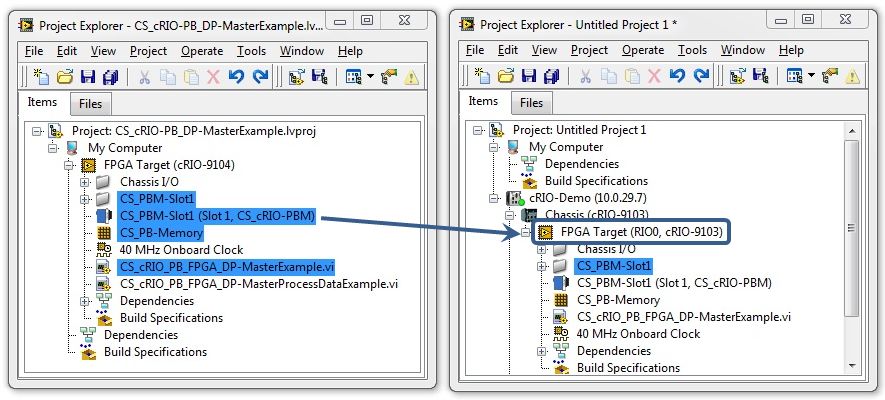885x400 pixels.
Task: Click New Project icon in left window toolbar
Action: coord(41,76)
